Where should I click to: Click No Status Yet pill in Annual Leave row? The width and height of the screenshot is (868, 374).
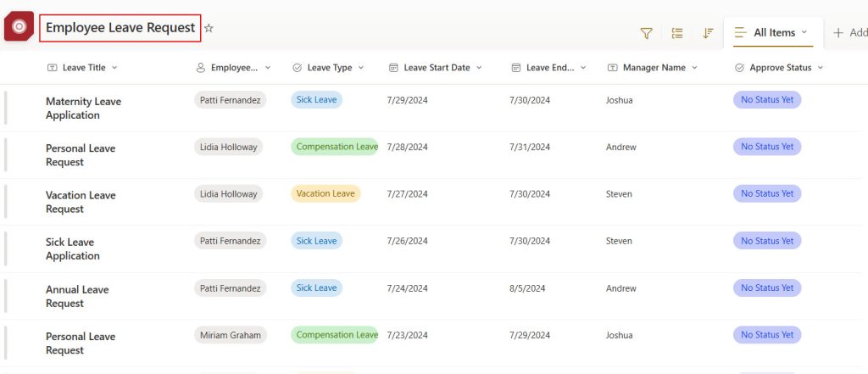click(x=767, y=287)
